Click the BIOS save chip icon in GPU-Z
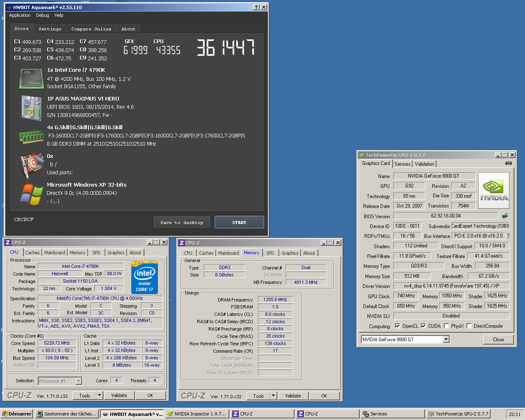The height and width of the screenshot is (420, 525). 505,215
